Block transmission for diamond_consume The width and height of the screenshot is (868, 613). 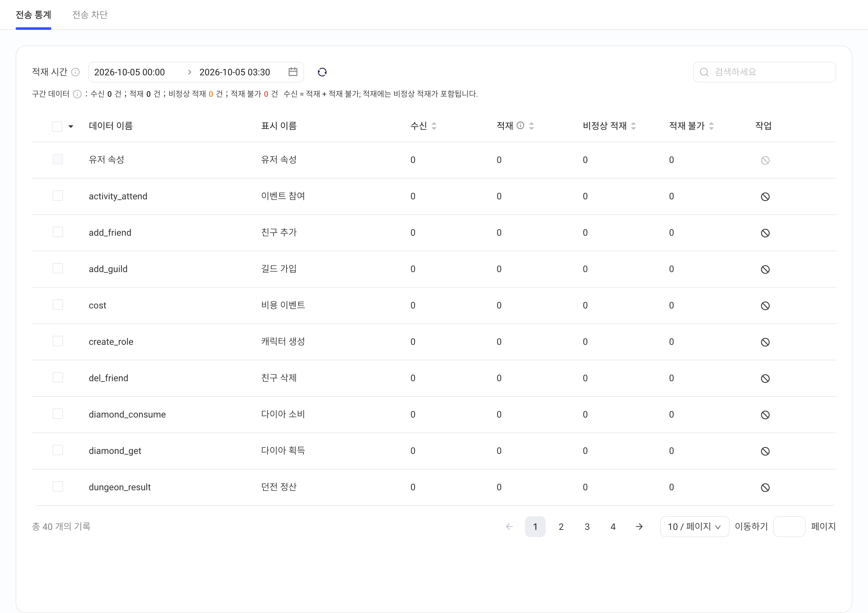(765, 415)
